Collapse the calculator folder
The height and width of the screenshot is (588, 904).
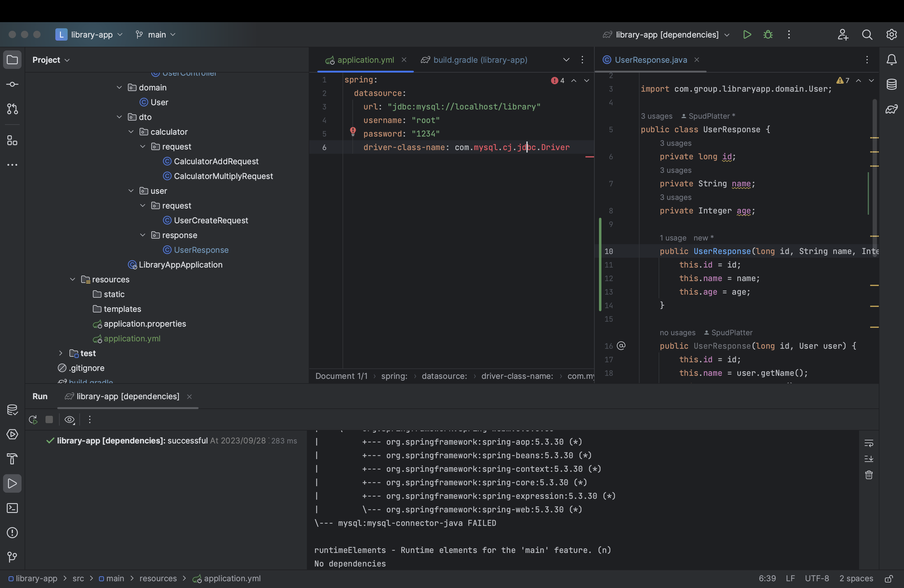[131, 132]
